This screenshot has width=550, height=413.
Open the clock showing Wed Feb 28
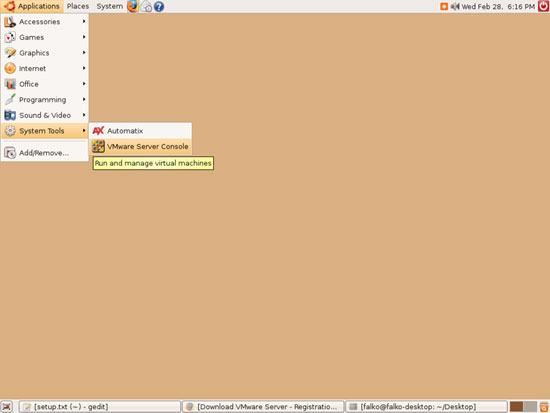498,6
